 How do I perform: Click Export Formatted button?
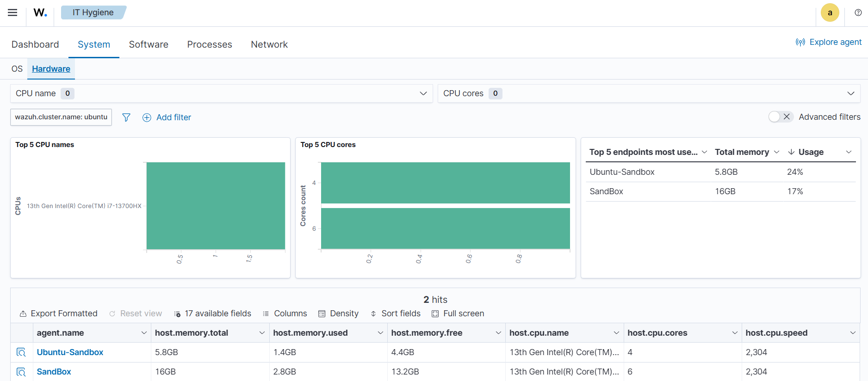pyautogui.click(x=59, y=313)
